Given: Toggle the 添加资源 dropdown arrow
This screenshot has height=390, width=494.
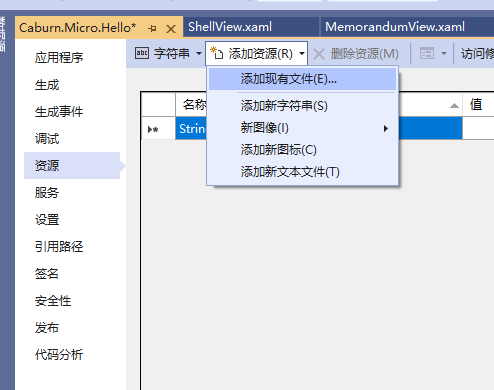Looking at the screenshot, I should click(302, 53).
